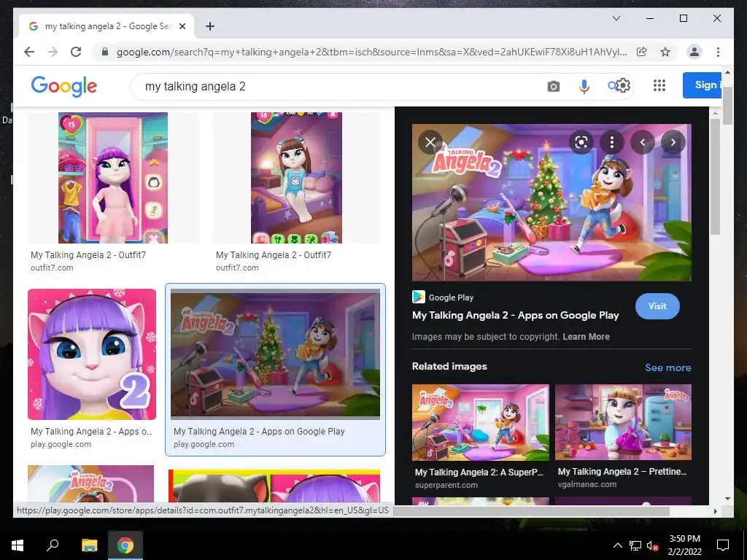This screenshot has width=747, height=560.
Task: Open the superparent.com related image
Action: coord(480,422)
